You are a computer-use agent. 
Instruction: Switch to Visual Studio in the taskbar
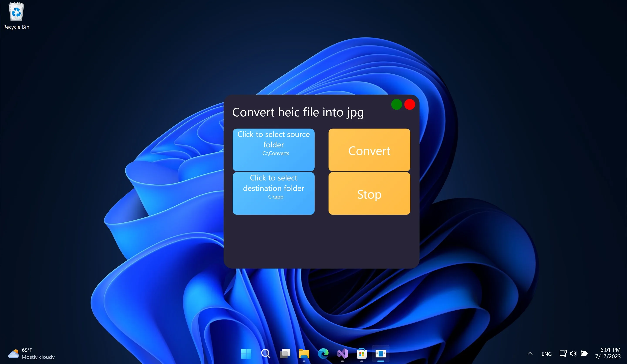pos(342,354)
